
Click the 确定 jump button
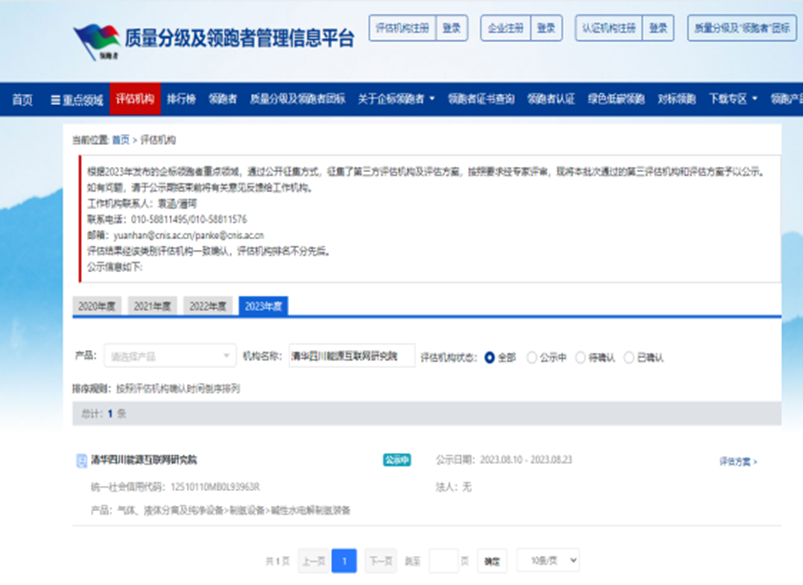(492, 561)
